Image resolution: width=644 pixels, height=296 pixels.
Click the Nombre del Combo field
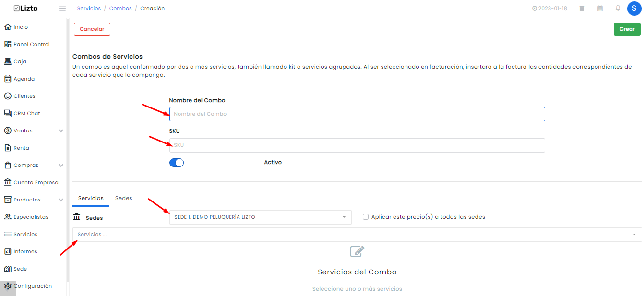click(x=357, y=114)
